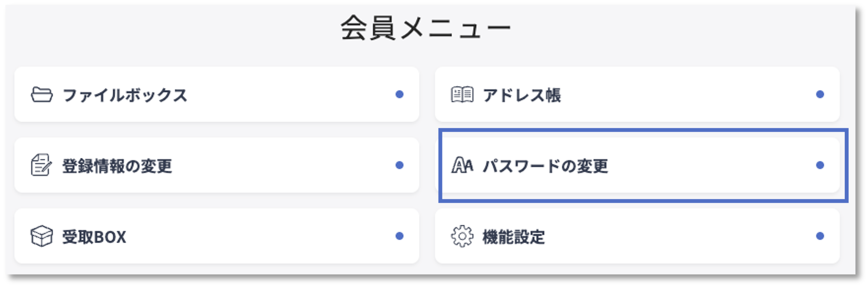Viewport: 868px width, 288px height.
Task: Click the highlighted password change icon
Action: click(462, 166)
